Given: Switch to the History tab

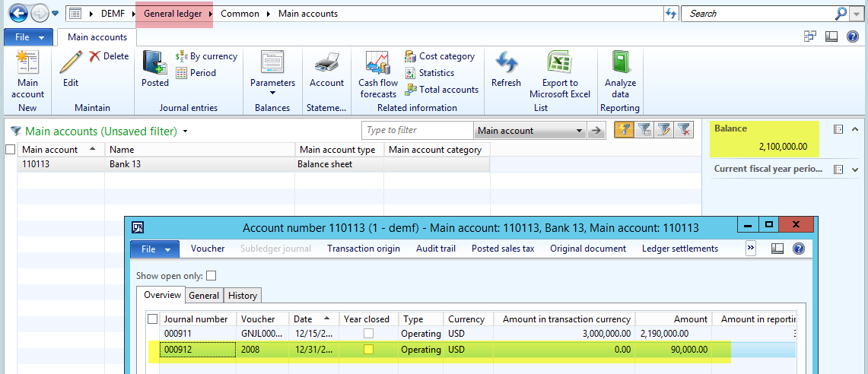Looking at the screenshot, I should [243, 296].
